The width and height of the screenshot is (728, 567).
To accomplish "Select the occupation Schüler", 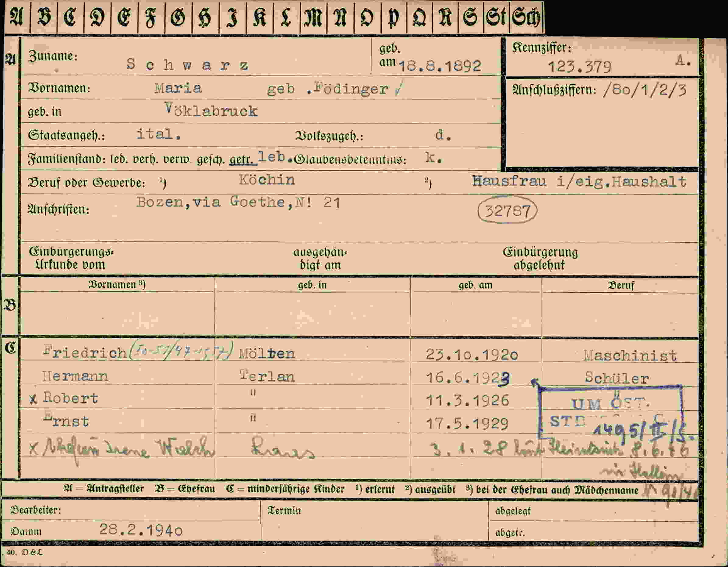I will coord(617,378).
